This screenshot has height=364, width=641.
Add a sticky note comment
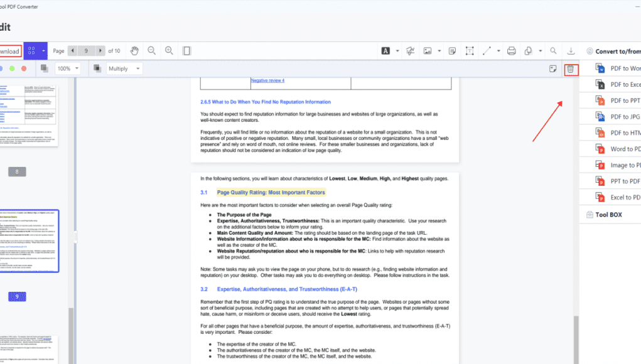(x=452, y=51)
